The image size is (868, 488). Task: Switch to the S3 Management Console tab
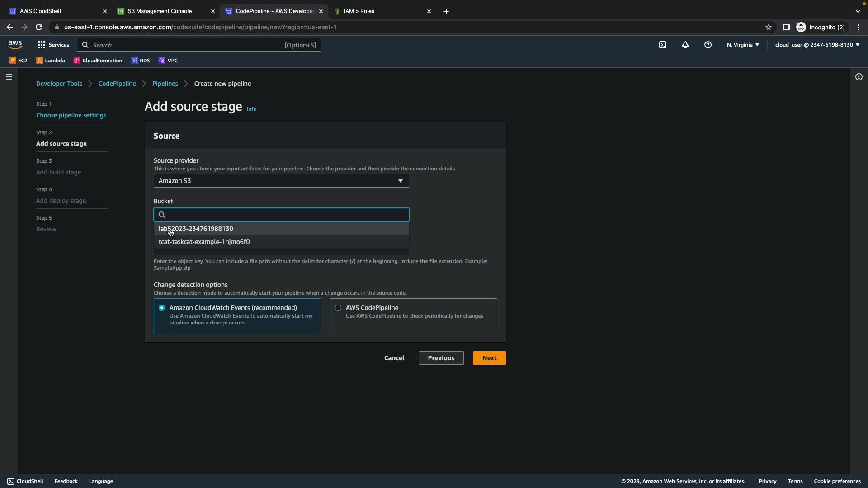pyautogui.click(x=160, y=11)
